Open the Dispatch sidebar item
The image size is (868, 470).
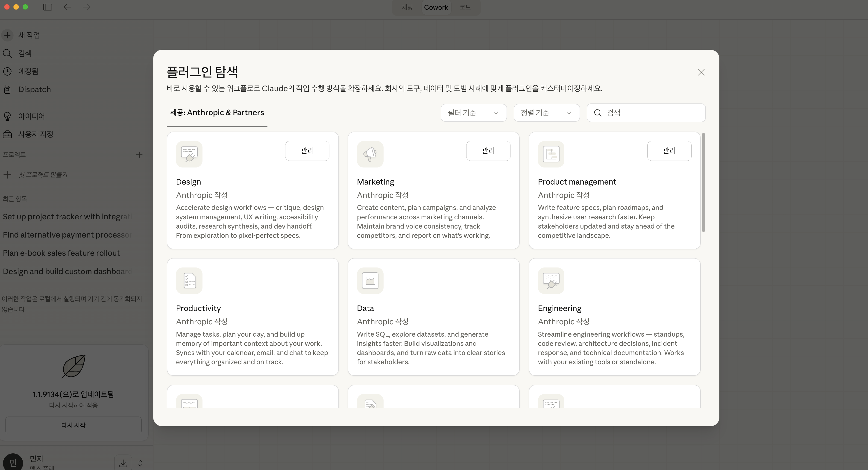(34, 90)
